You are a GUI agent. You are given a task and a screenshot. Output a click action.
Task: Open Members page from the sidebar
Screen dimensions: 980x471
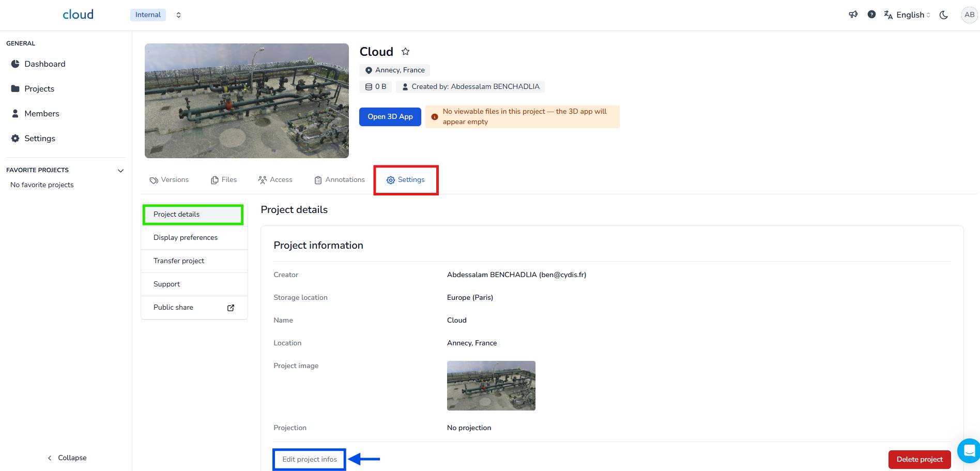pyautogui.click(x=41, y=114)
